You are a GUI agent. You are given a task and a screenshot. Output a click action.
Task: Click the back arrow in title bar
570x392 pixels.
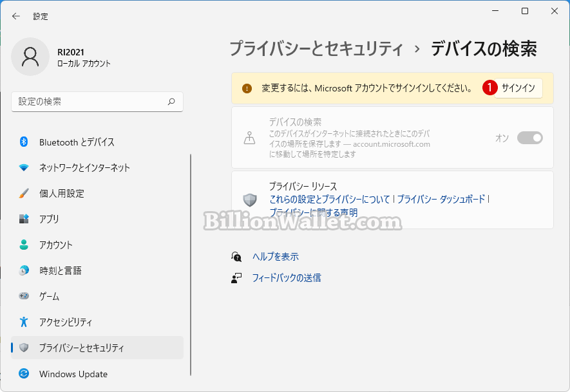pos(15,16)
